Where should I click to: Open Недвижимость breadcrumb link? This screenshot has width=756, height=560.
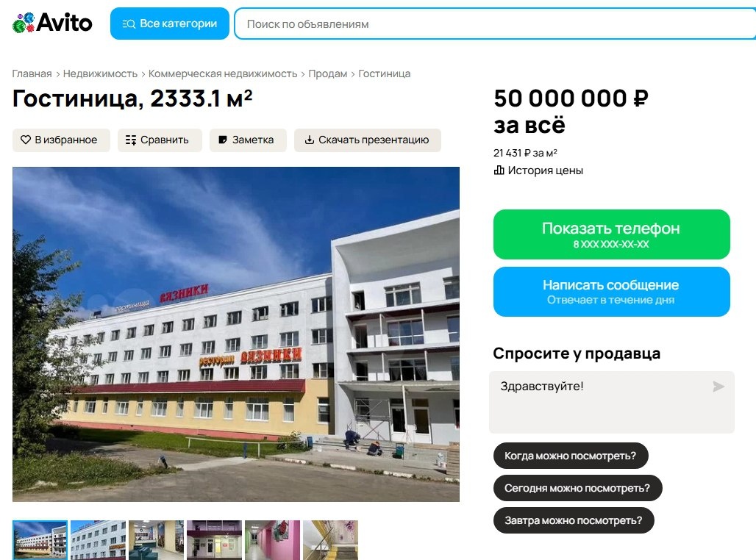[100, 73]
